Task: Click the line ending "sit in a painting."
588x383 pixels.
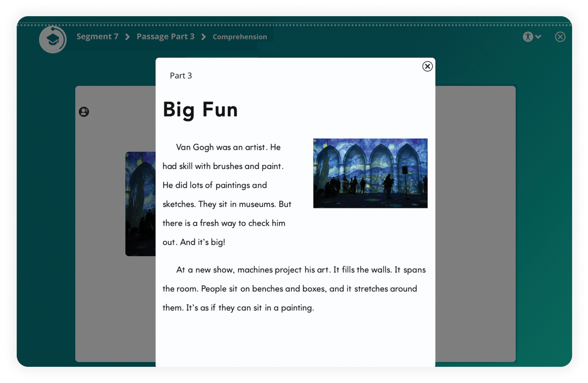Action: pyautogui.click(x=238, y=308)
